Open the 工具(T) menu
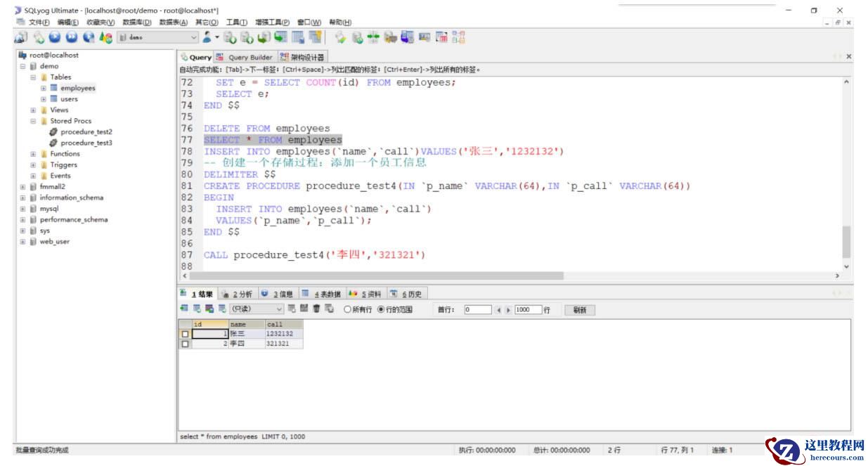This screenshot has height=466, width=868. tap(238, 22)
